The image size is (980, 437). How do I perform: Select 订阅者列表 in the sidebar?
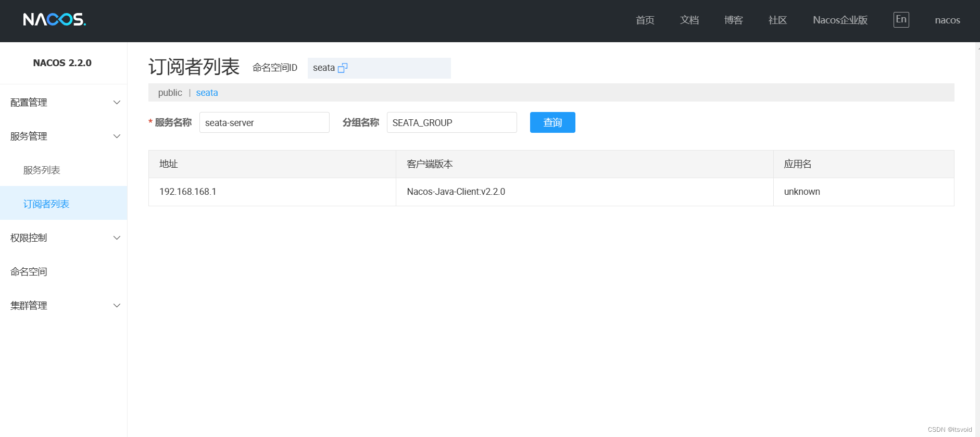(x=64, y=204)
